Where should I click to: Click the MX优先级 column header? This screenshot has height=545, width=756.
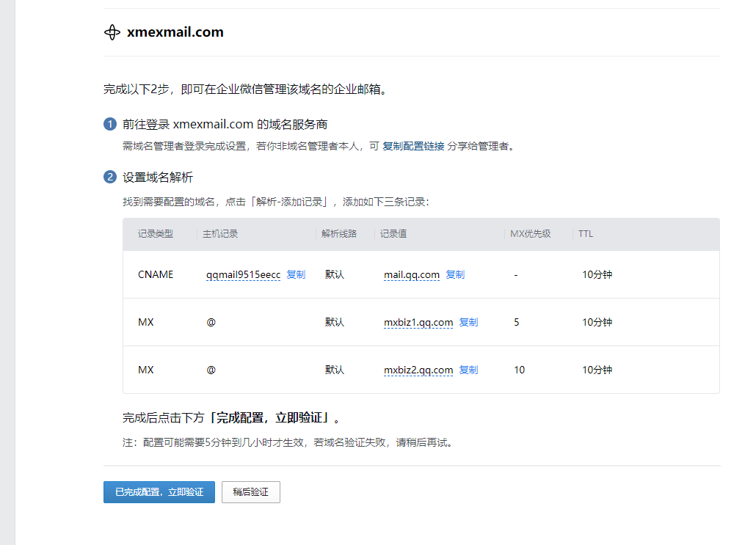click(531, 234)
